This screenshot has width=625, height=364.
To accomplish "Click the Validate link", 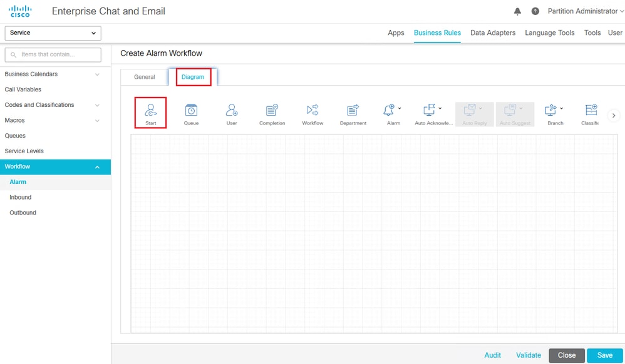I will [529, 355].
